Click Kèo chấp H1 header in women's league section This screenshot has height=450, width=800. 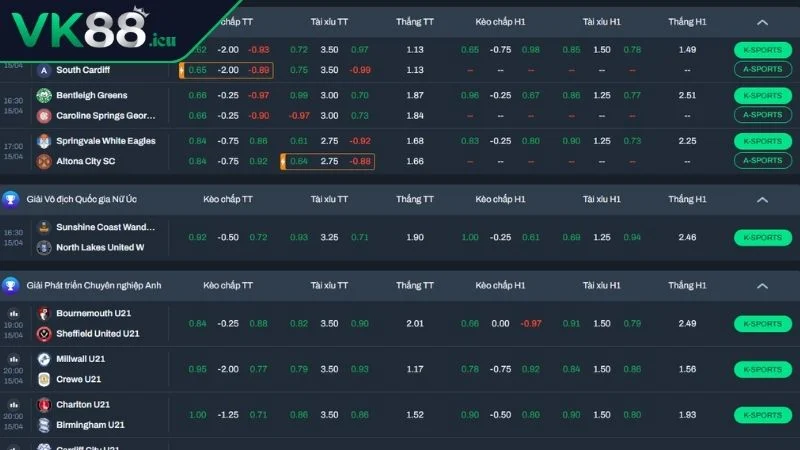point(500,199)
